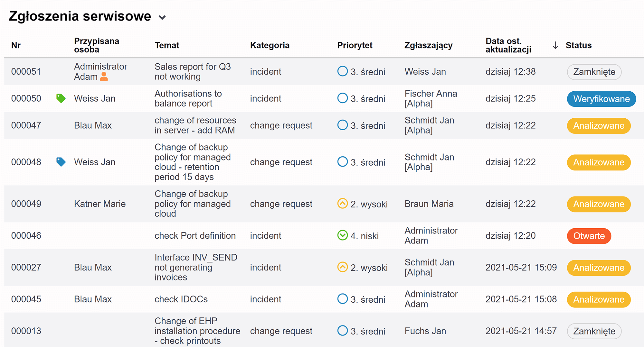644x347 pixels.
Task: Sort table by Kategoria column header
Action: (270, 45)
